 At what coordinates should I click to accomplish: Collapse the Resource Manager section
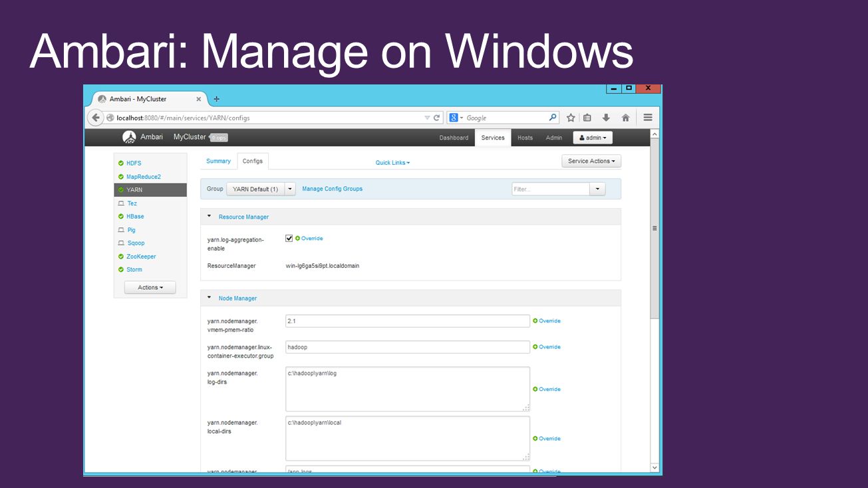point(209,216)
